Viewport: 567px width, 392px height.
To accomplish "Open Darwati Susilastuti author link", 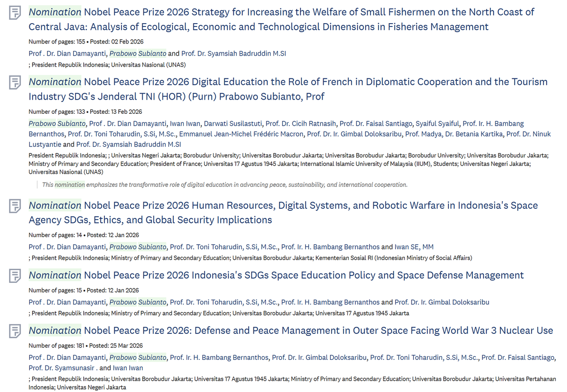I will (233, 123).
